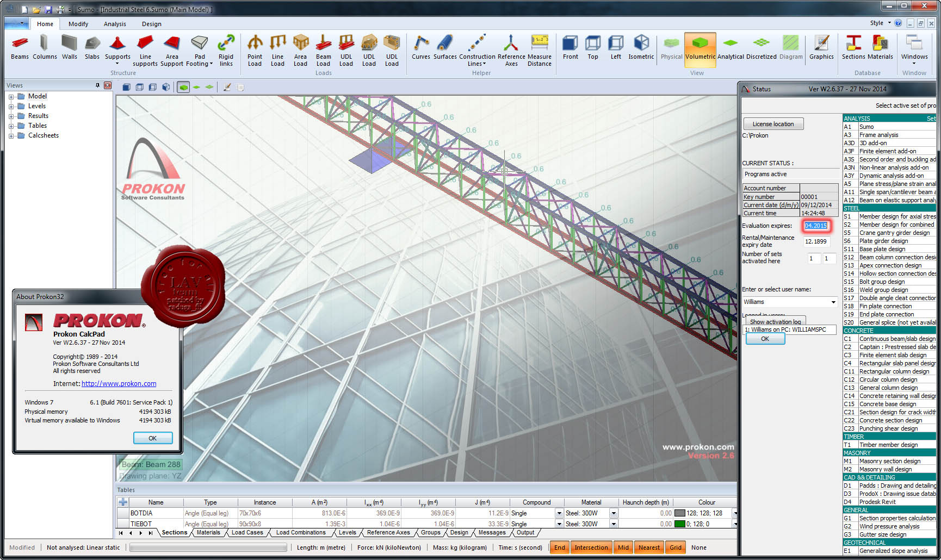Toggle Mid snap in status bar
The image size is (941, 560).
pos(623,547)
